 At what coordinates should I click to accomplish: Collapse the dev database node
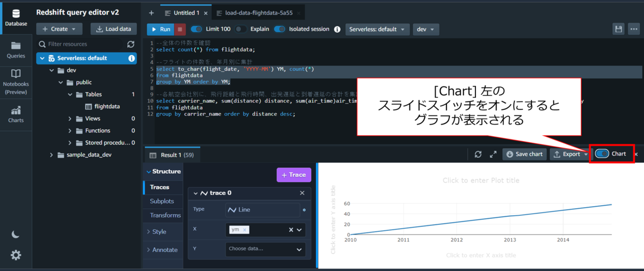[52, 70]
